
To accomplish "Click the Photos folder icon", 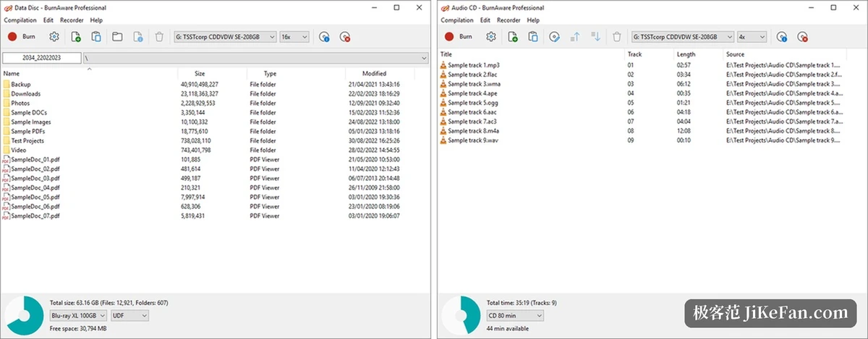I will tap(7, 103).
